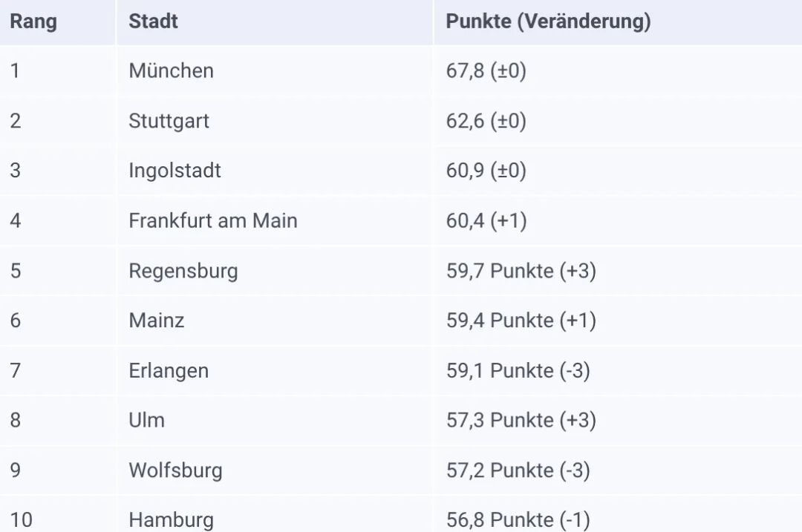Select Wolfsburg in the table
This screenshot has height=532, width=802.
coord(175,470)
